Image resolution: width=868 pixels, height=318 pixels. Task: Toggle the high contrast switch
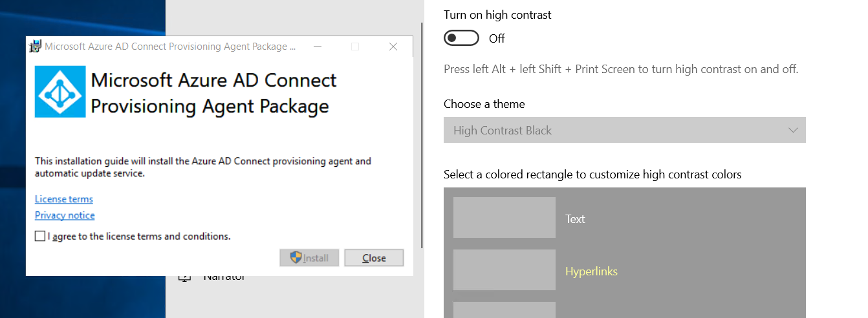[461, 38]
